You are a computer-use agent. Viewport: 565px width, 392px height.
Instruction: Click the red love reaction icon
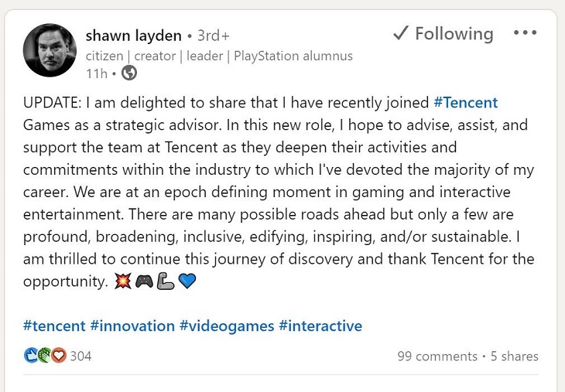(x=58, y=356)
